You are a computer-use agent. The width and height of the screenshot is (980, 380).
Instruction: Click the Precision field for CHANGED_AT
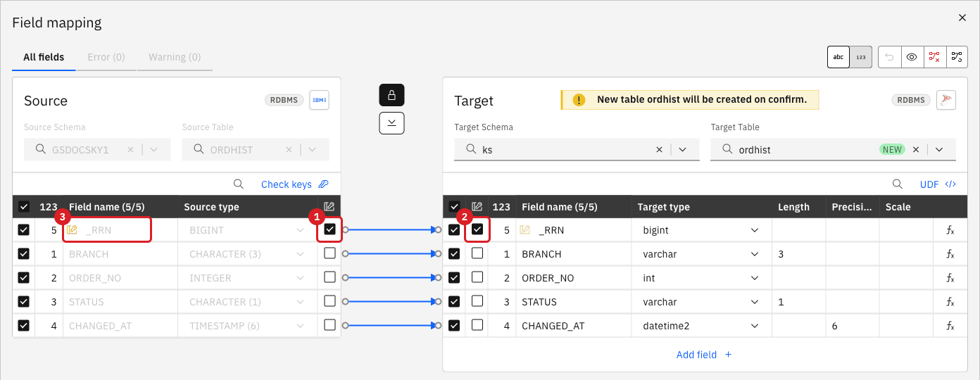click(x=852, y=326)
